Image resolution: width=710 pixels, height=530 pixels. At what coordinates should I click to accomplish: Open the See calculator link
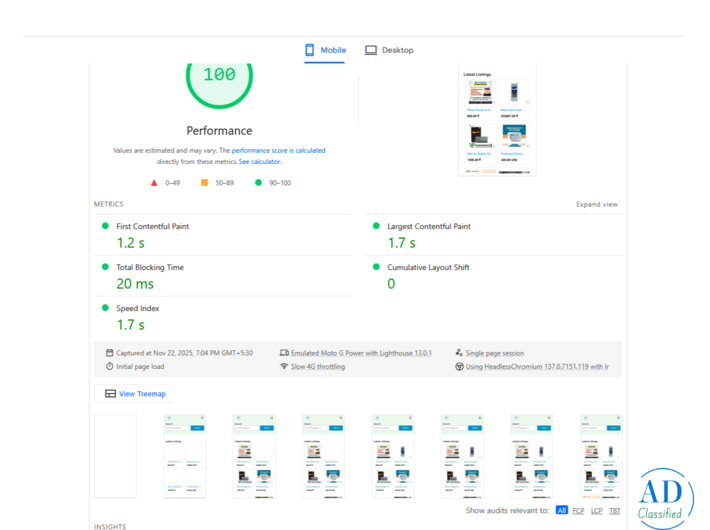[x=260, y=162]
